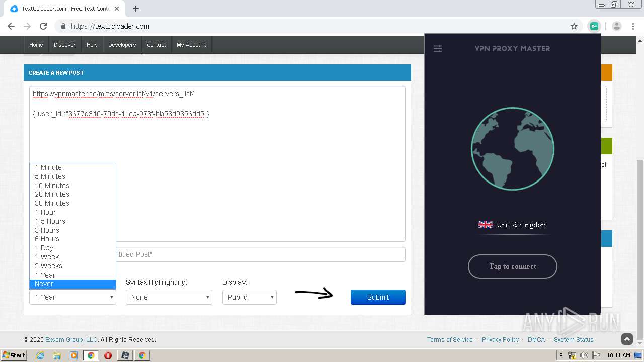Viewport: 644px width, 362px height.
Task: Reload the textuploader page
Action: coord(43,26)
